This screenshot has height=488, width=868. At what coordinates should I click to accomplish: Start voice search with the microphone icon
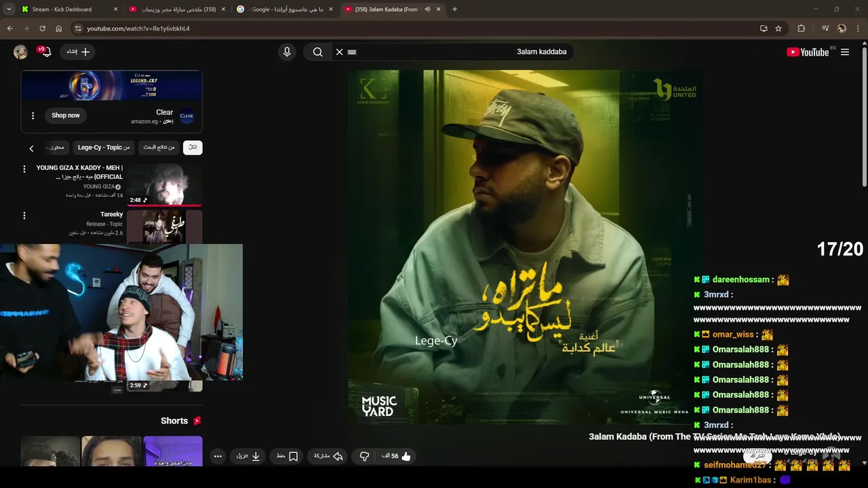(x=287, y=52)
